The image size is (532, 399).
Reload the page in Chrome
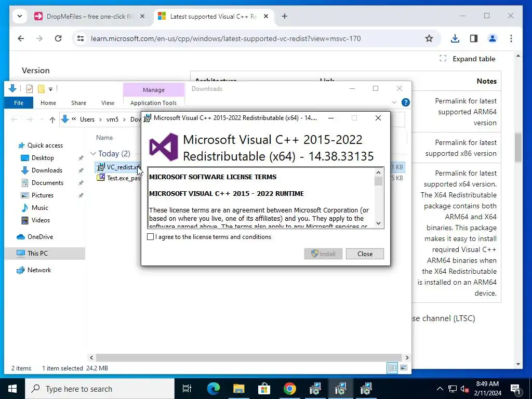point(58,38)
